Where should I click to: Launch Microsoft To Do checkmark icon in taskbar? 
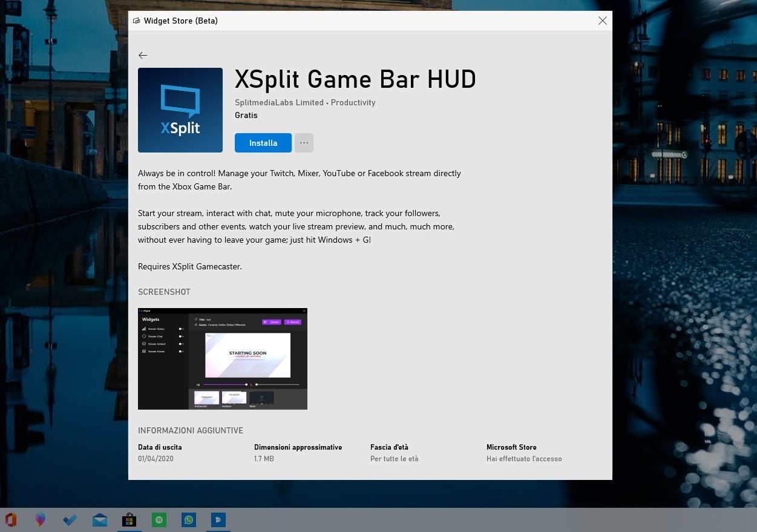coord(70,520)
